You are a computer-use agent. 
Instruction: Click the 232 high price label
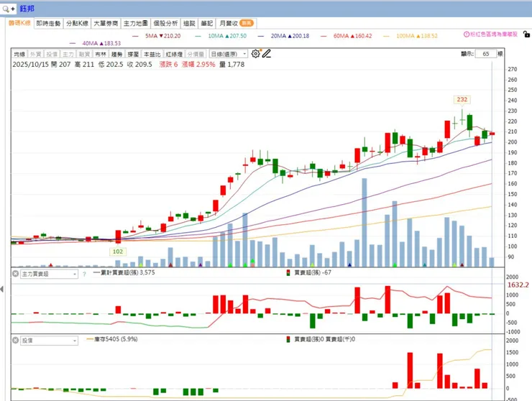[462, 100]
